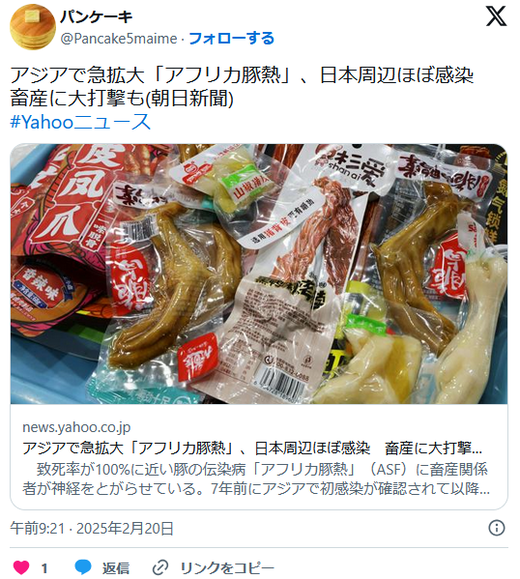Click the tweet text line ending with (朝日新聞)
520x579 pixels.
(122, 99)
